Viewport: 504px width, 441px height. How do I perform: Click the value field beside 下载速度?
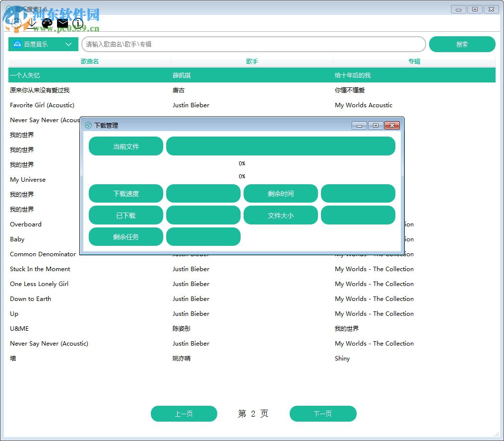(x=203, y=194)
